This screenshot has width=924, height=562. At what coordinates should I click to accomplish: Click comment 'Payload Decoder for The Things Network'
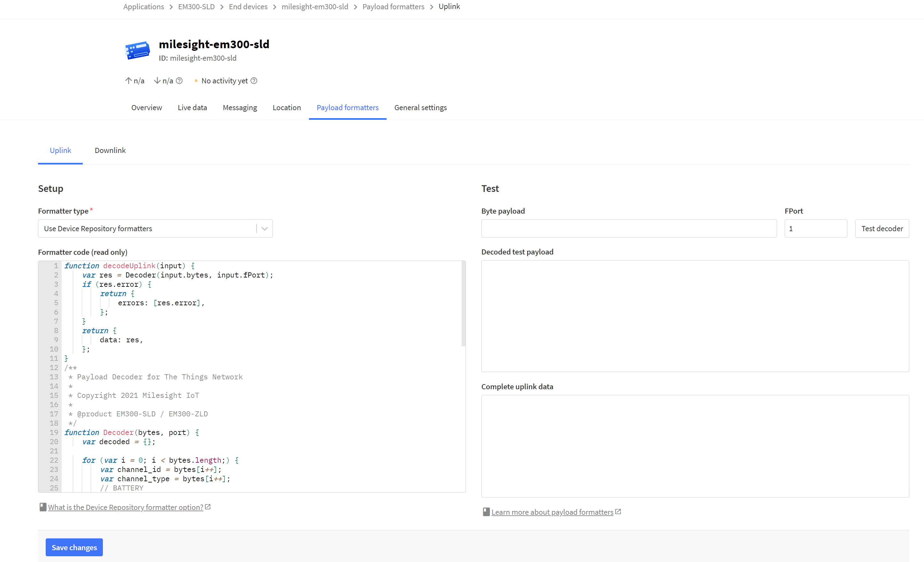[160, 377]
